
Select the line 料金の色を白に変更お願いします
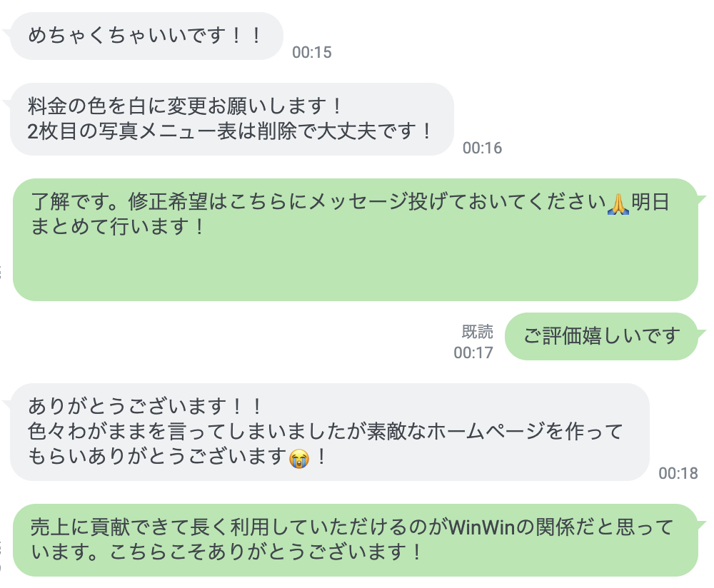tap(184, 106)
